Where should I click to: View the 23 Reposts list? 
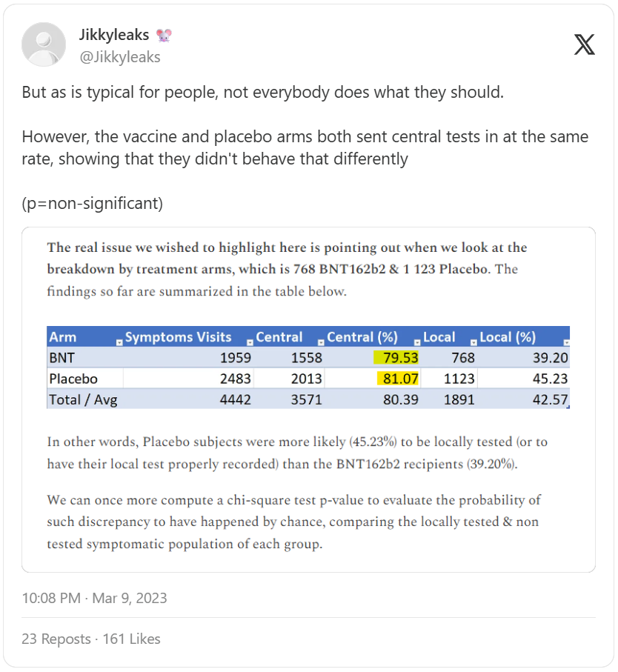click(x=56, y=639)
